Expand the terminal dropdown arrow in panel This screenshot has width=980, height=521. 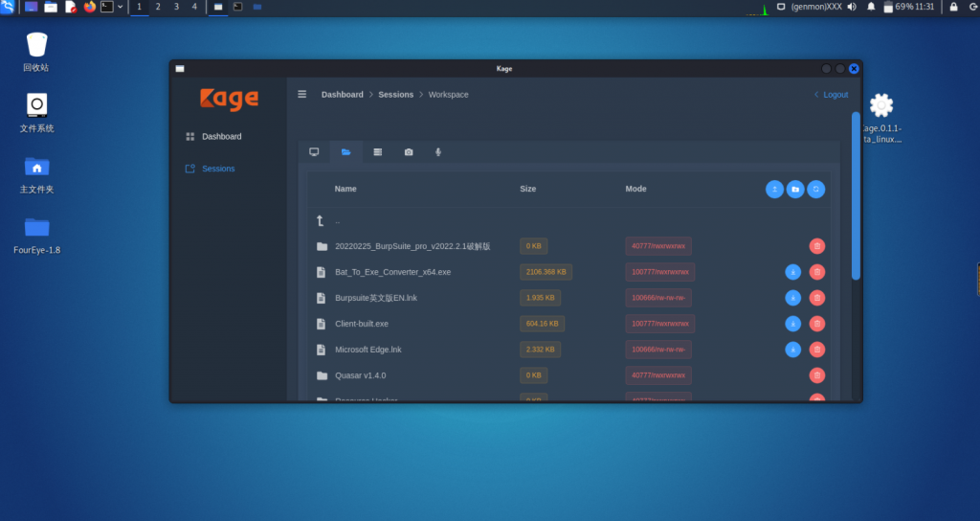point(120,7)
